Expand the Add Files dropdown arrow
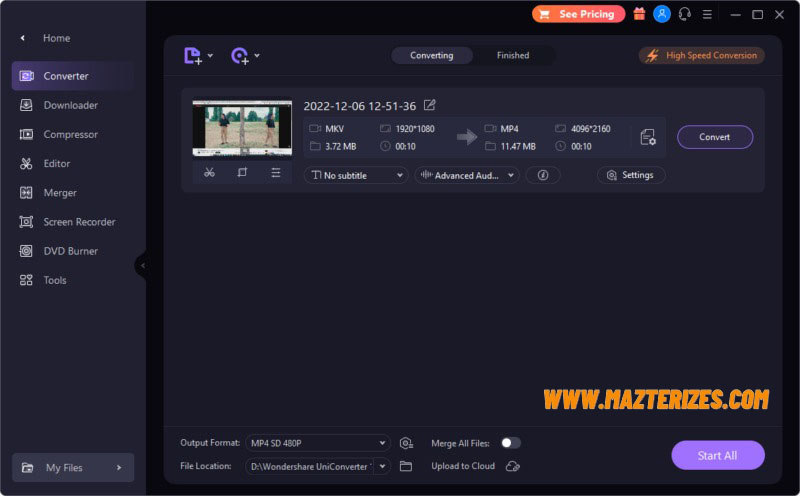Screen dimensions: 800x496 [210, 56]
